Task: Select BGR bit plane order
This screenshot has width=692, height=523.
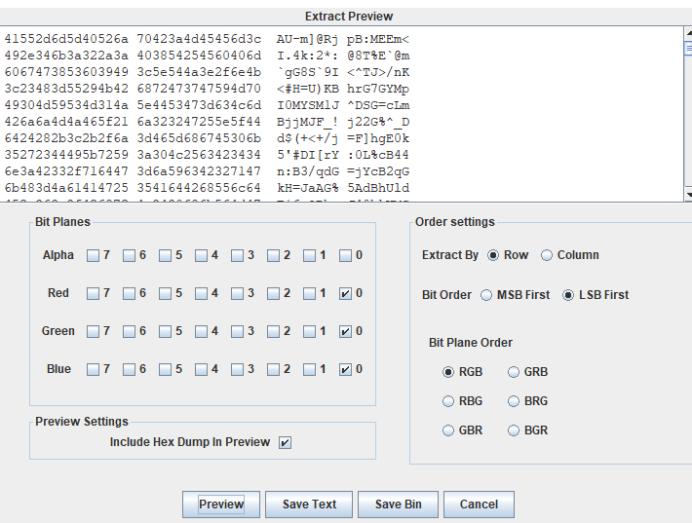Action: [513, 430]
